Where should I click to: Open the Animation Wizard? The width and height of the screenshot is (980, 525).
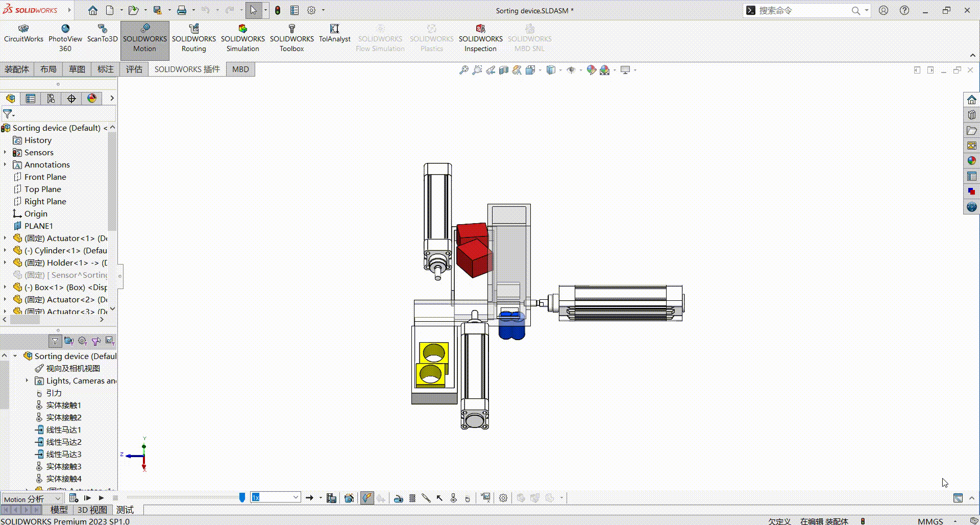pyautogui.click(x=350, y=498)
